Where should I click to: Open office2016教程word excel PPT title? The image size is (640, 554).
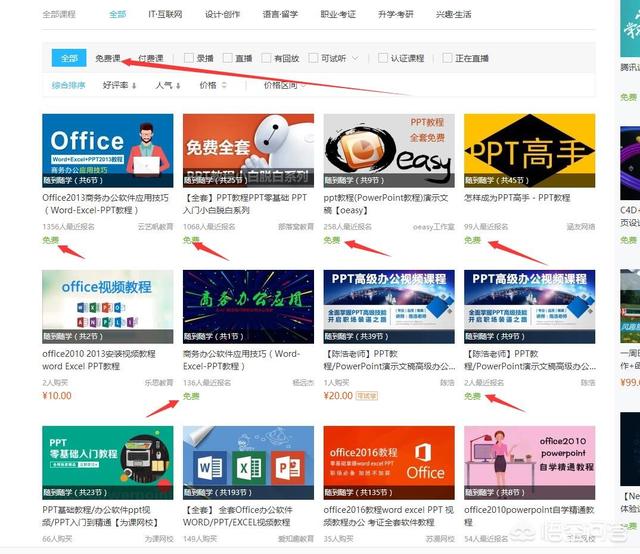(389, 516)
